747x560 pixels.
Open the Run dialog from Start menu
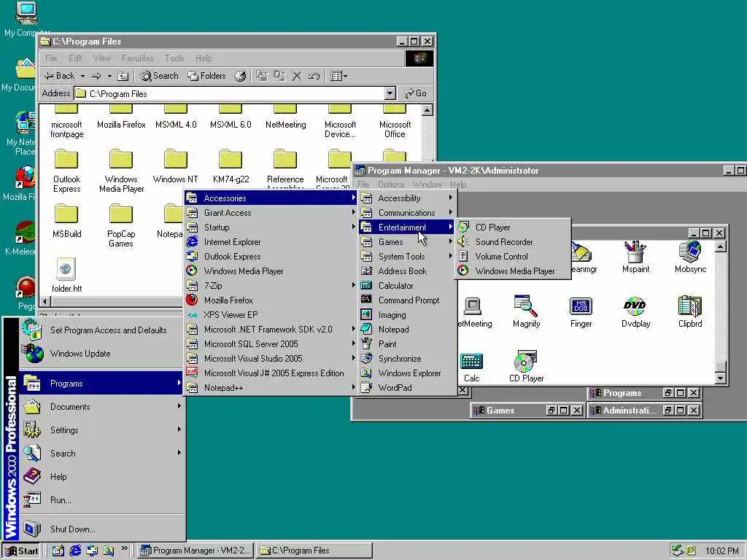[101, 500]
